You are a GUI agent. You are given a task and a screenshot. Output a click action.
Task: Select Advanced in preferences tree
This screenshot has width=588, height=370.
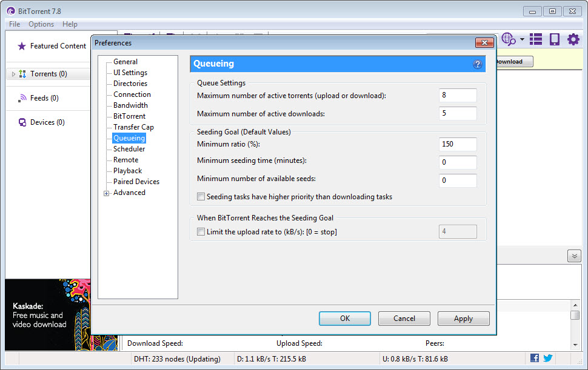(x=129, y=192)
